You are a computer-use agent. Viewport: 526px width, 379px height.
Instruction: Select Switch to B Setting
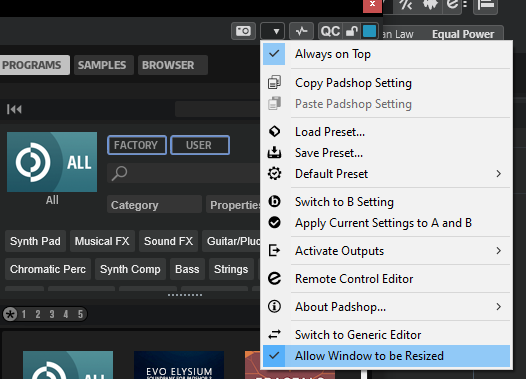coord(344,202)
